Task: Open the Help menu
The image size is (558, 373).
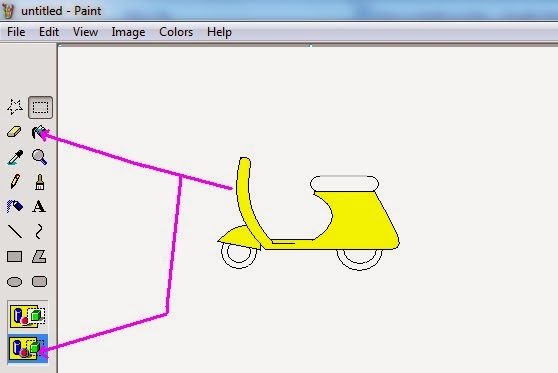Action: tap(219, 32)
